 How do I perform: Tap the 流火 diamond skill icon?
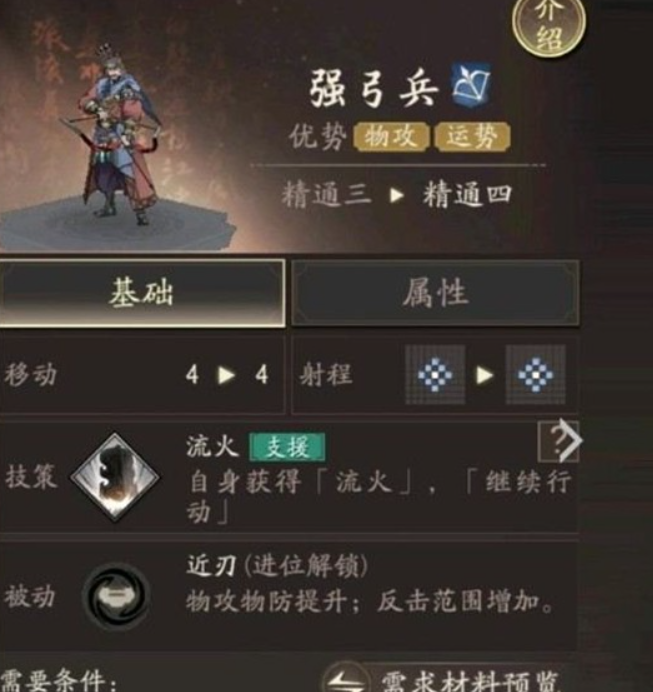point(115,477)
